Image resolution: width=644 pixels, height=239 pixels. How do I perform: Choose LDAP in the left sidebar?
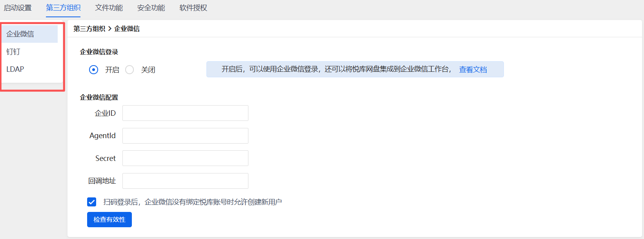15,69
